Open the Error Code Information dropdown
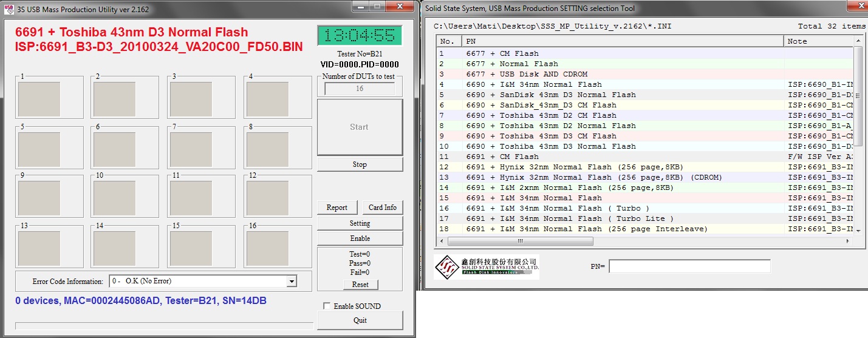Image resolution: width=868 pixels, height=338 pixels. coord(292,281)
